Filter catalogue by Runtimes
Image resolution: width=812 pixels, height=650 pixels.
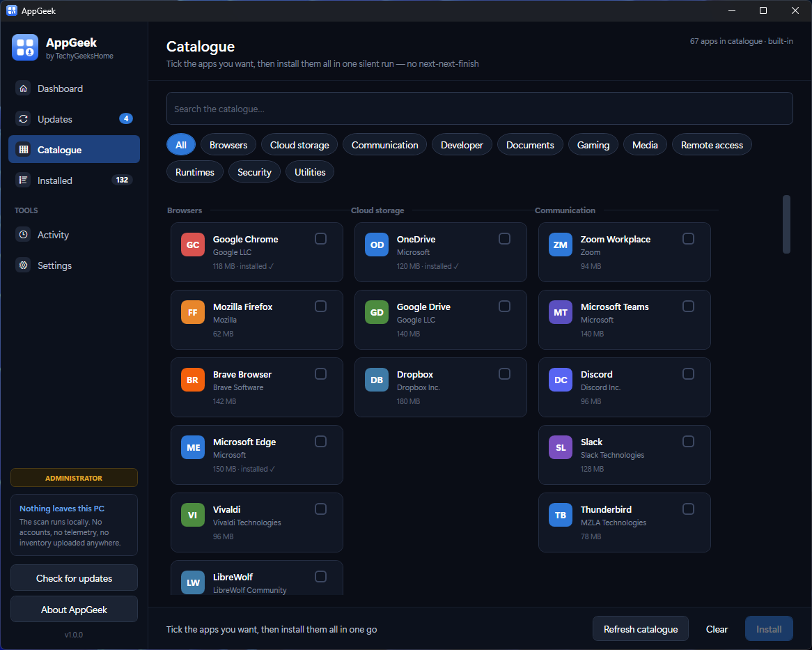click(195, 172)
